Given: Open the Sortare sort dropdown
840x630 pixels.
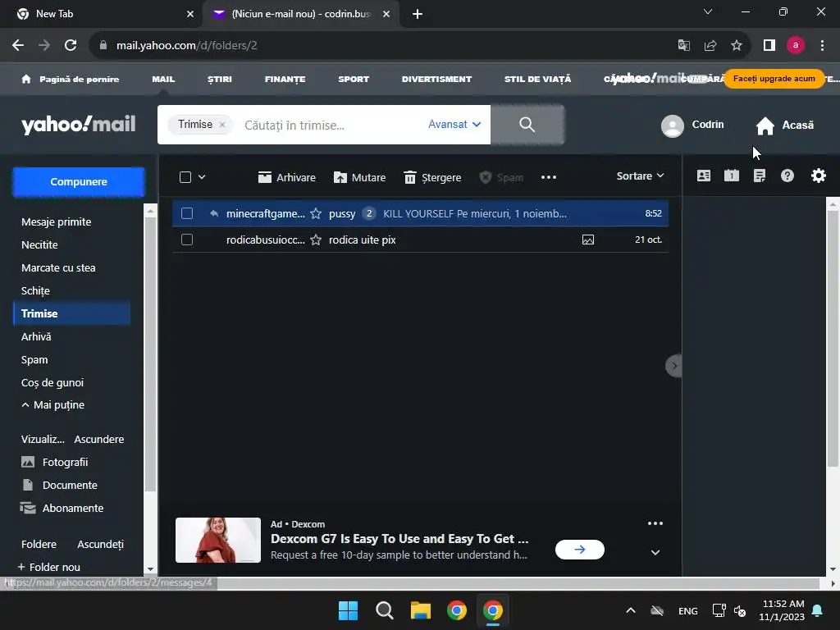Looking at the screenshot, I should [640, 176].
